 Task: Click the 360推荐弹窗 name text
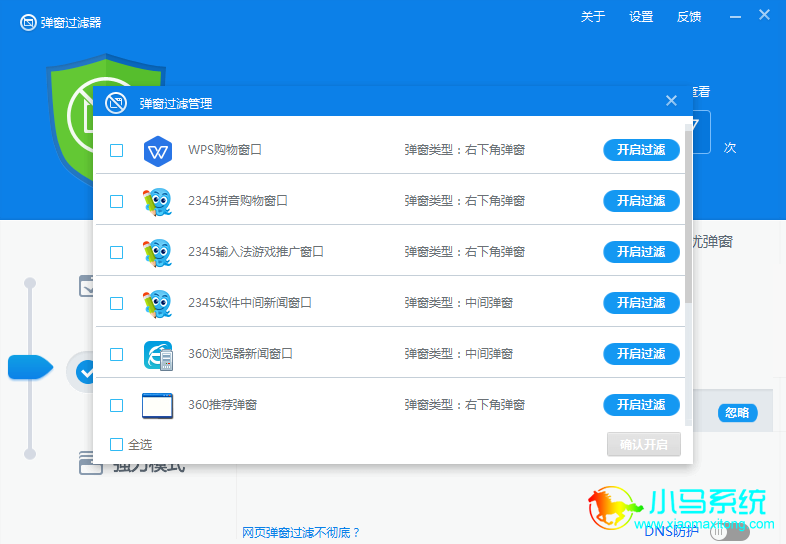click(x=222, y=405)
